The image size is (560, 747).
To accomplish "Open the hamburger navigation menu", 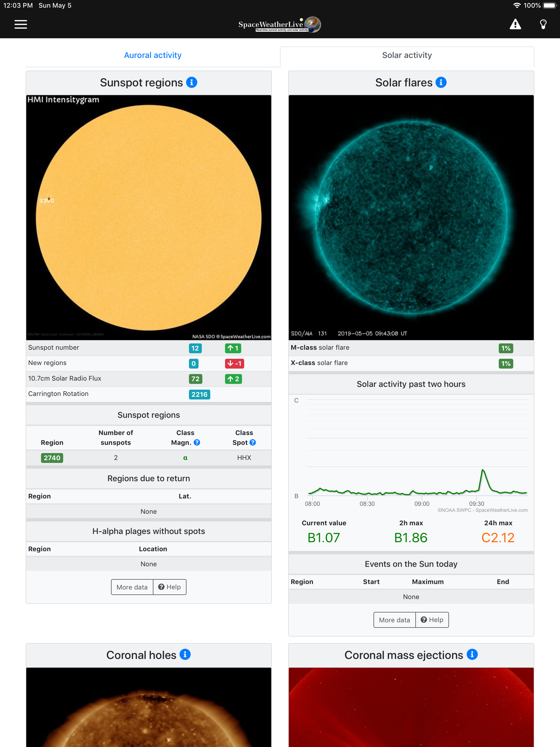I will pos(21,24).
